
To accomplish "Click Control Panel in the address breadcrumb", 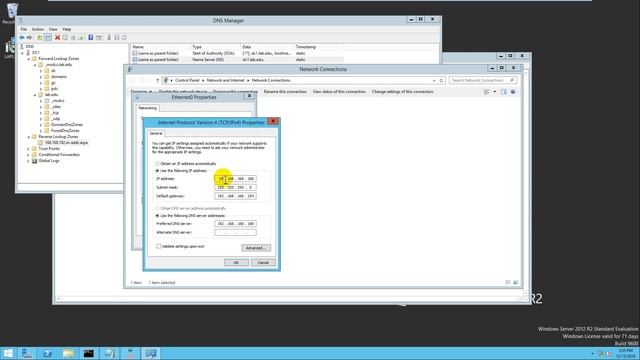I will click(187, 80).
